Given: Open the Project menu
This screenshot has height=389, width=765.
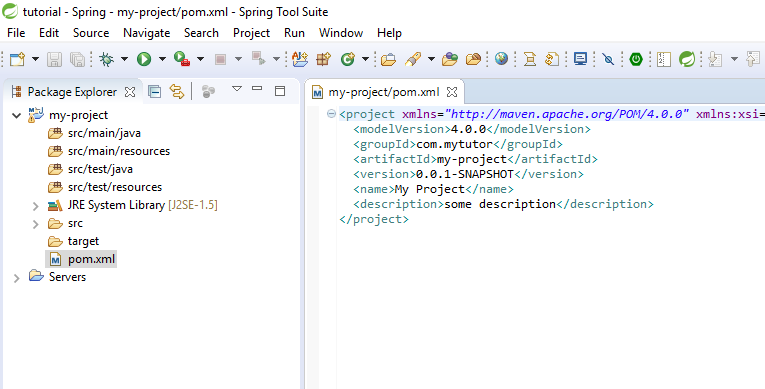Looking at the screenshot, I should pyautogui.click(x=251, y=33).
